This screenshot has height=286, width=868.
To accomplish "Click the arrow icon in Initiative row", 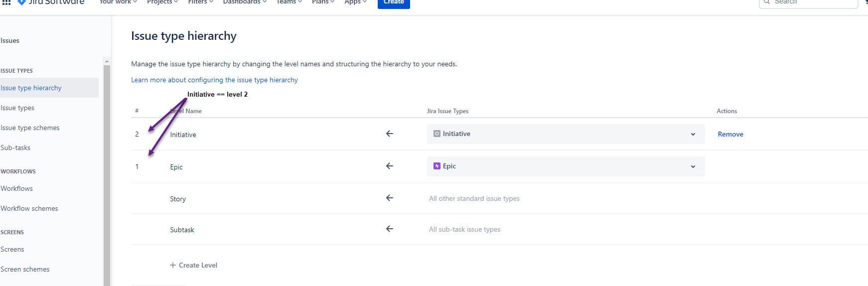I will [390, 134].
